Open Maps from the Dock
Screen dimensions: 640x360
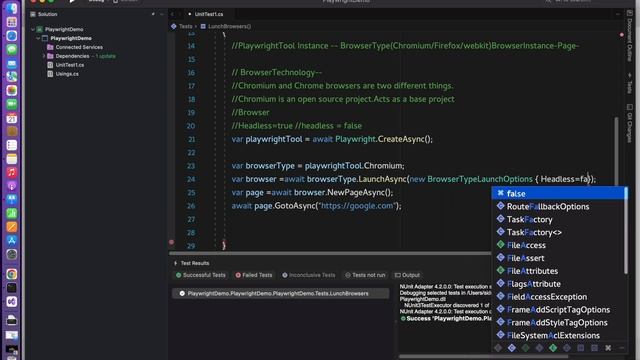(x=11, y=77)
